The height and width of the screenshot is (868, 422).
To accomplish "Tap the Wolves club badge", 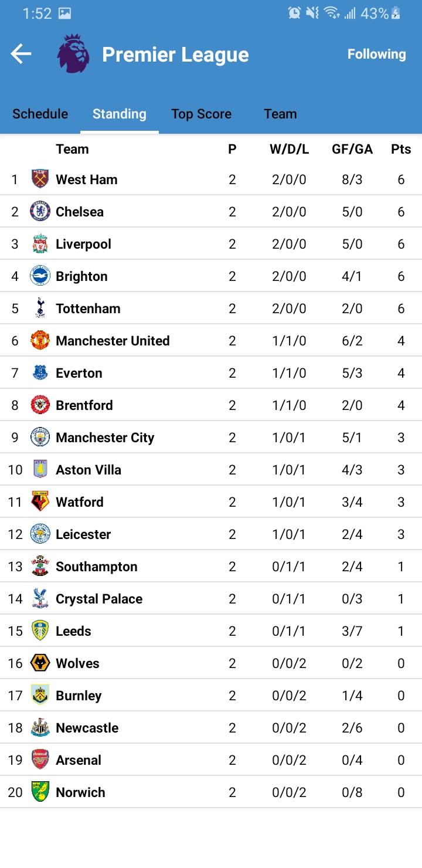I will pyautogui.click(x=40, y=663).
